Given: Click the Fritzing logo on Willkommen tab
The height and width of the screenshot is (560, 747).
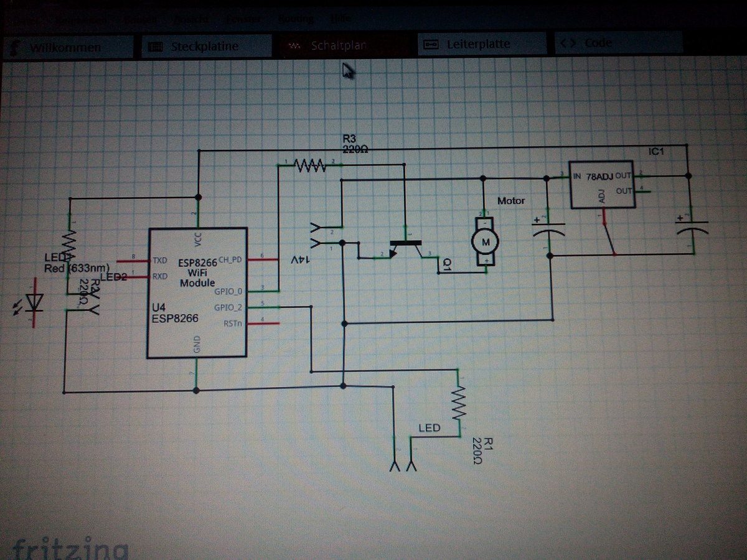Looking at the screenshot, I should [16, 48].
